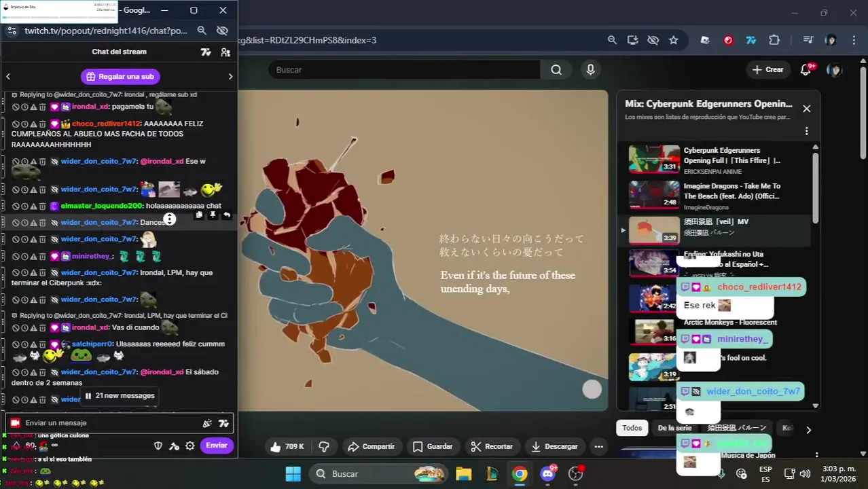Toggle eye-slash icon in Twitch popout address bar
The width and height of the screenshot is (868, 489).
click(222, 31)
